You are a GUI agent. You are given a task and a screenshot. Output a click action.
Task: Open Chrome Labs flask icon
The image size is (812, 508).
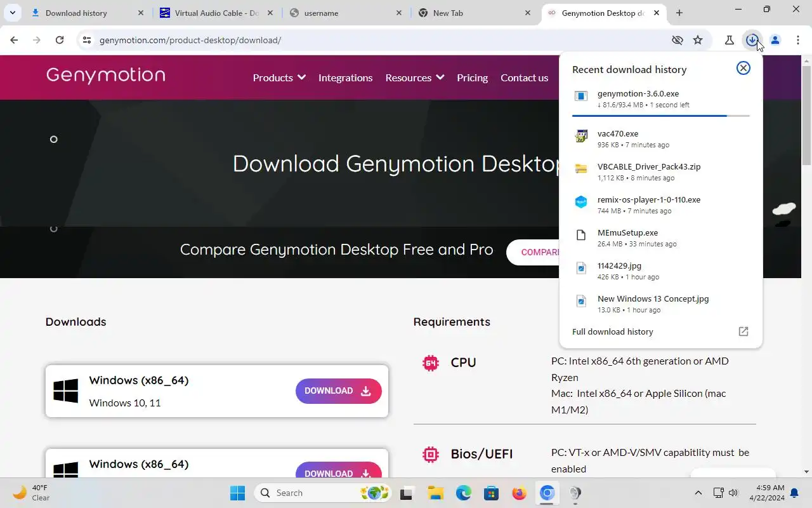coord(729,40)
